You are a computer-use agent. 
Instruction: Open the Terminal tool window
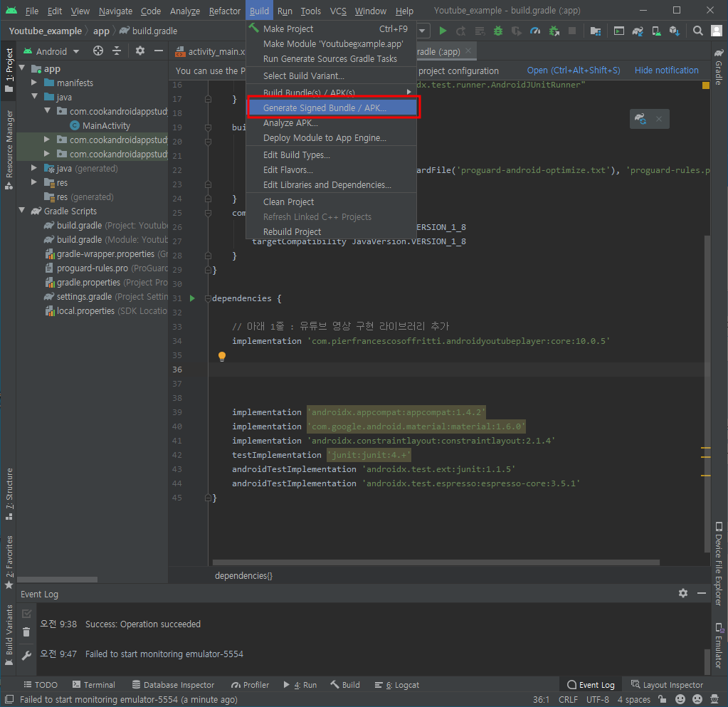(x=94, y=685)
